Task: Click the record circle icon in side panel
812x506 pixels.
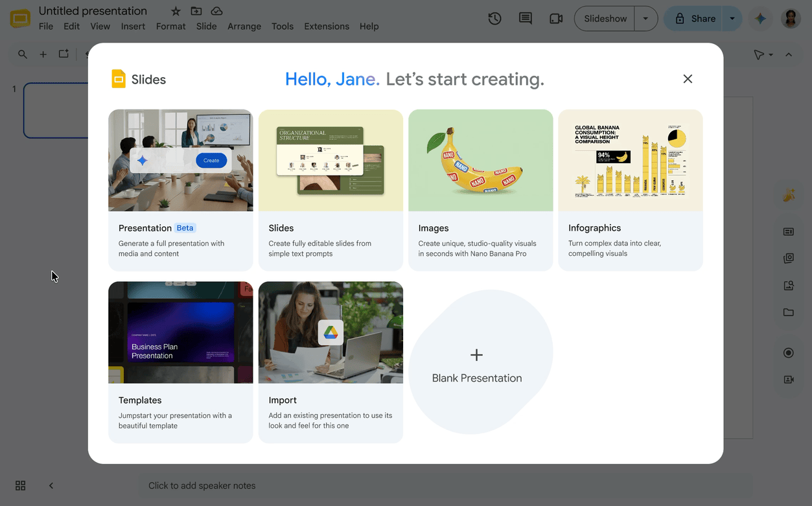Action: pyautogui.click(x=789, y=352)
